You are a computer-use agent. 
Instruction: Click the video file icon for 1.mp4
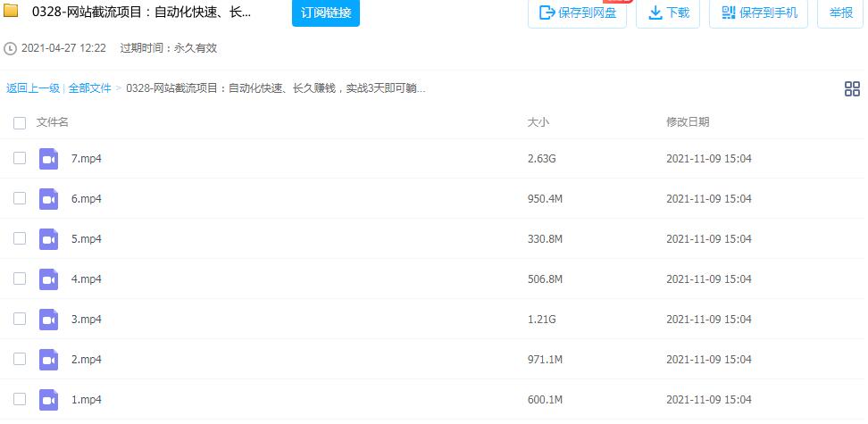(49, 400)
